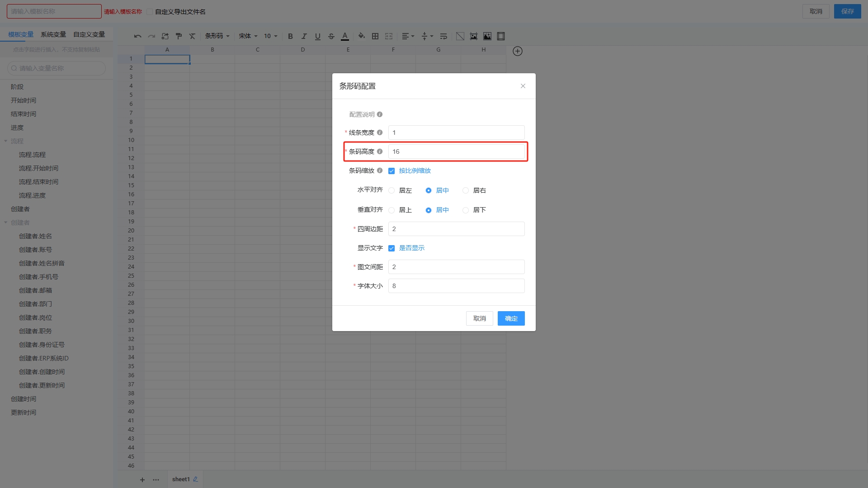Screen dimensions: 868x488
Task: Click the font color icon
Action: [345, 36]
